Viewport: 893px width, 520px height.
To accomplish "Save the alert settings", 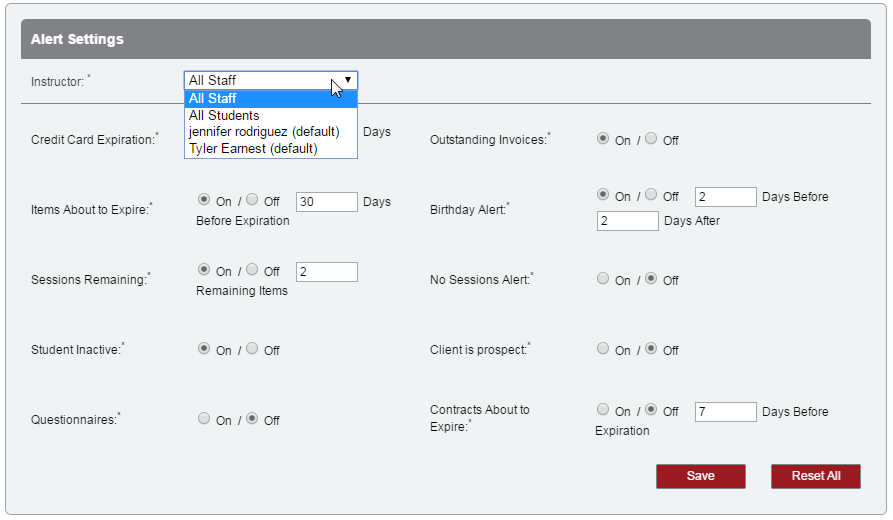I will (x=700, y=476).
